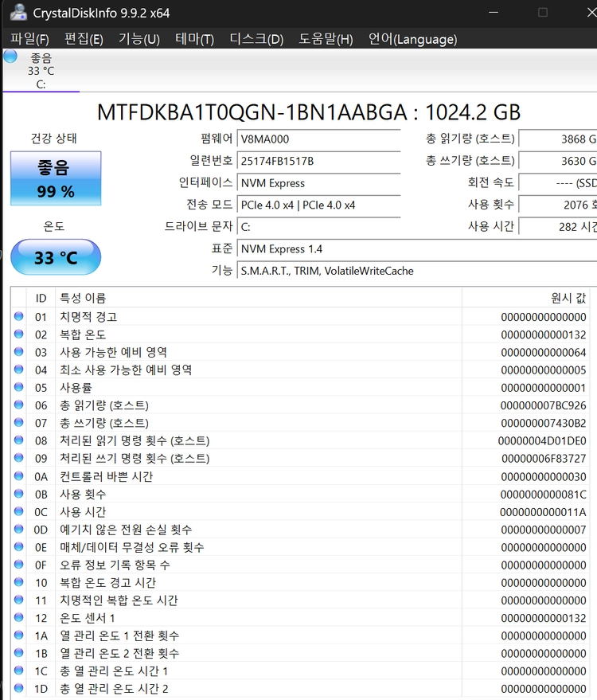Select the row name 치명적 경고

tap(88, 317)
